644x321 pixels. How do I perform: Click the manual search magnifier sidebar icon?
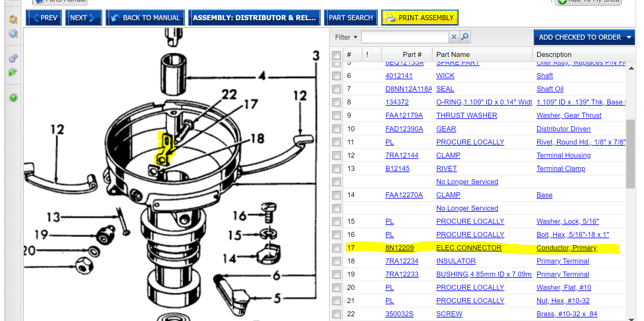tap(13, 20)
